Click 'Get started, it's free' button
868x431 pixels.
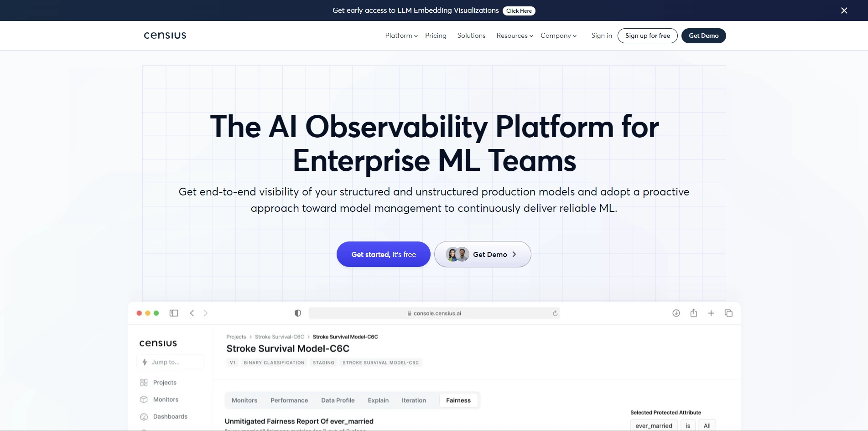(x=384, y=254)
